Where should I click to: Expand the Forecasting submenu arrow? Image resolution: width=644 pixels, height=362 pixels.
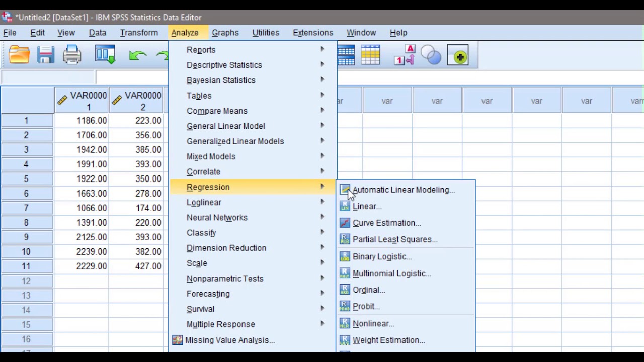[x=323, y=293]
